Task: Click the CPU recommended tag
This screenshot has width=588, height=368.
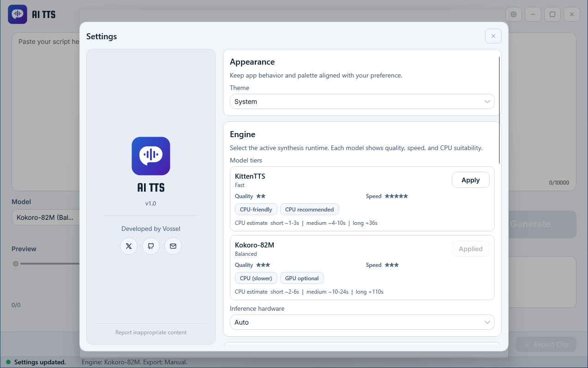Action: click(x=309, y=209)
